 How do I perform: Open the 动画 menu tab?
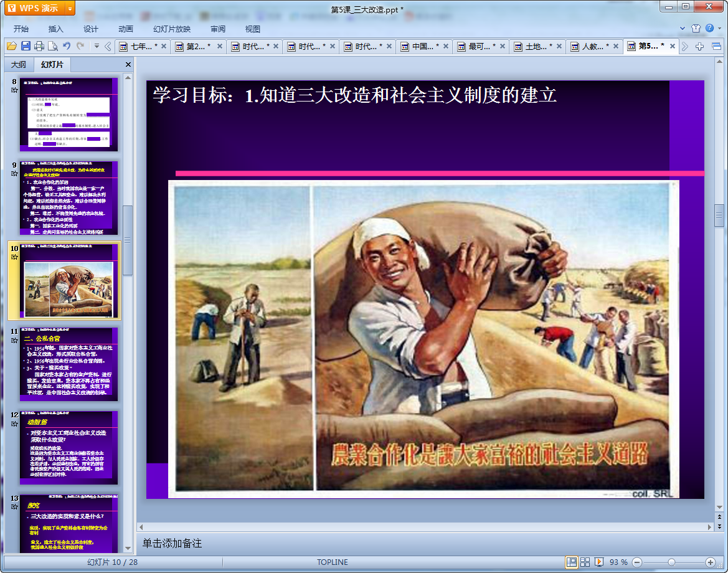(x=125, y=29)
